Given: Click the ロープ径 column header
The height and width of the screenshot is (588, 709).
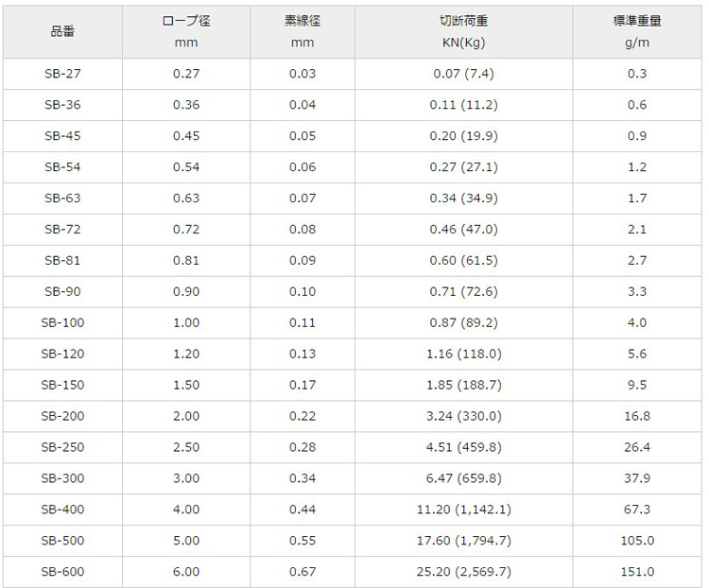Looking at the screenshot, I should 186,31.
